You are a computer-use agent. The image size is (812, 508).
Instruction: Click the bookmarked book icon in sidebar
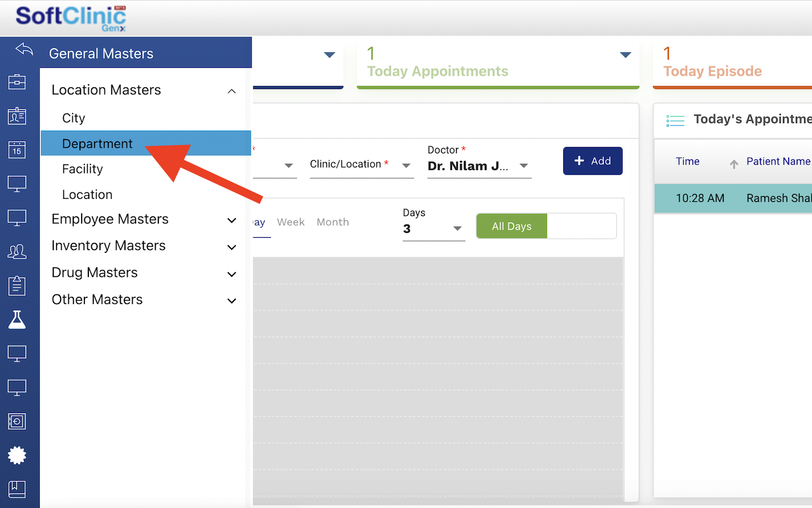17,489
